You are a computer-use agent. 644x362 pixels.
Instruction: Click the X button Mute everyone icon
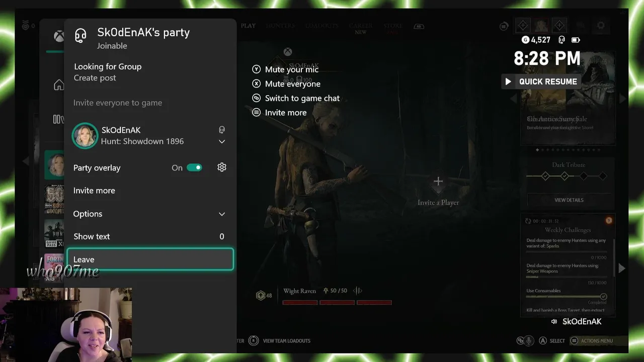[x=257, y=84]
